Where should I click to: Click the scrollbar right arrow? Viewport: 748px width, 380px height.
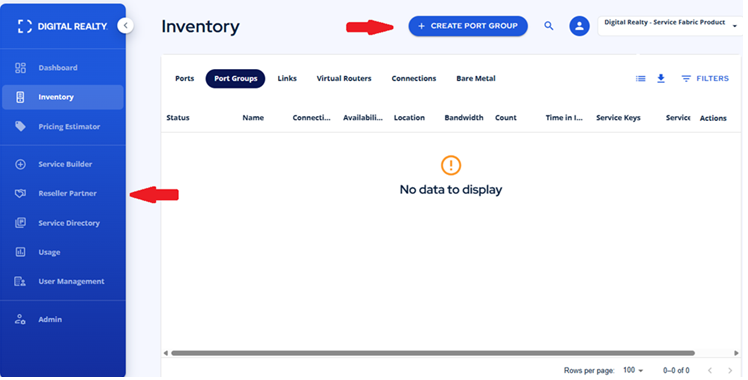pyautogui.click(x=736, y=353)
